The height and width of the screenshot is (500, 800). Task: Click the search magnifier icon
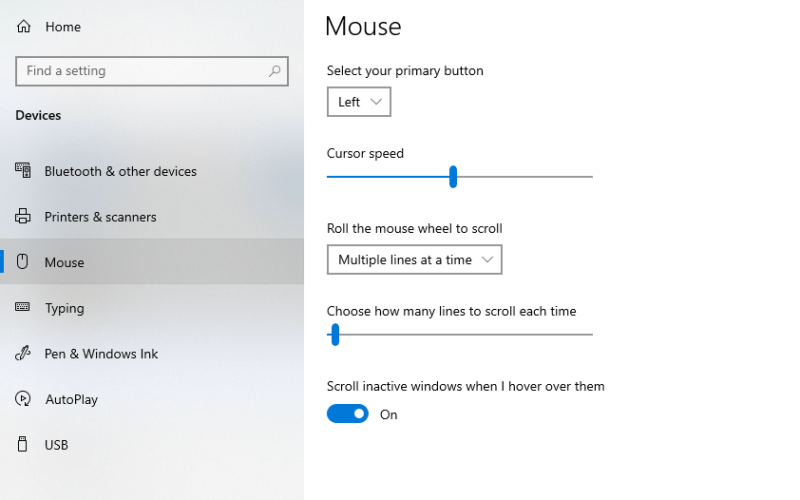[274, 71]
